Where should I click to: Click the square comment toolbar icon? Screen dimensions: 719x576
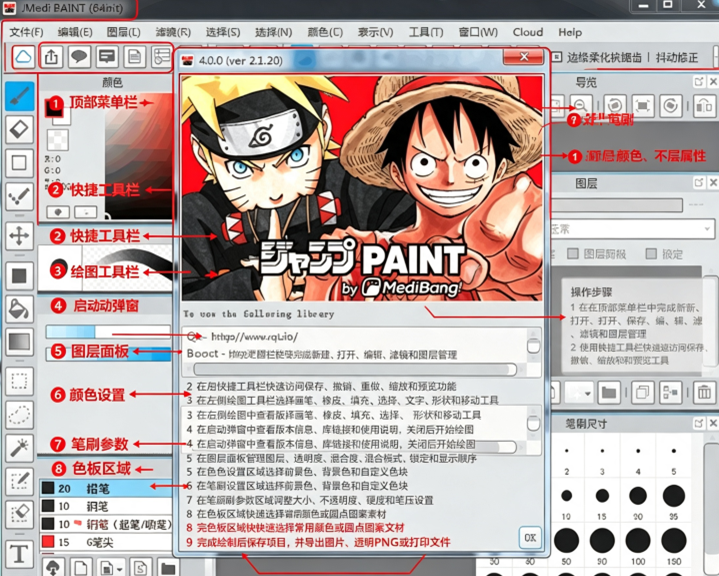[107, 57]
